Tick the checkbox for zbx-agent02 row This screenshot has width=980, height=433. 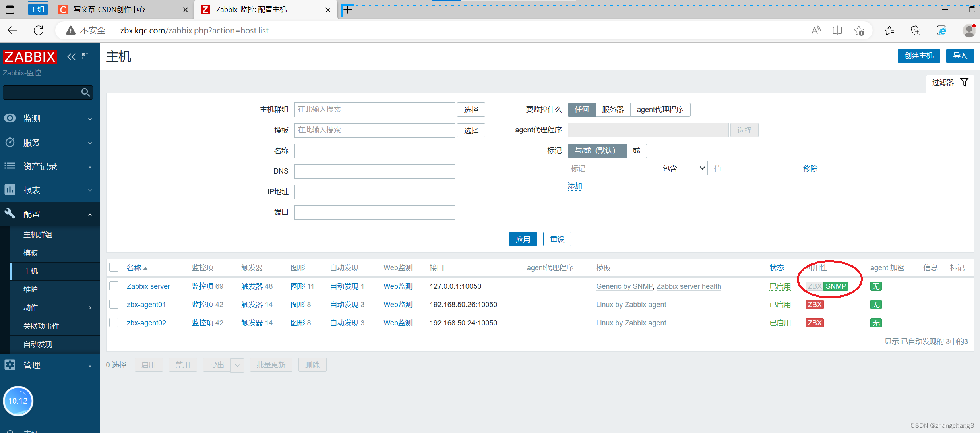[x=114, y=323]
